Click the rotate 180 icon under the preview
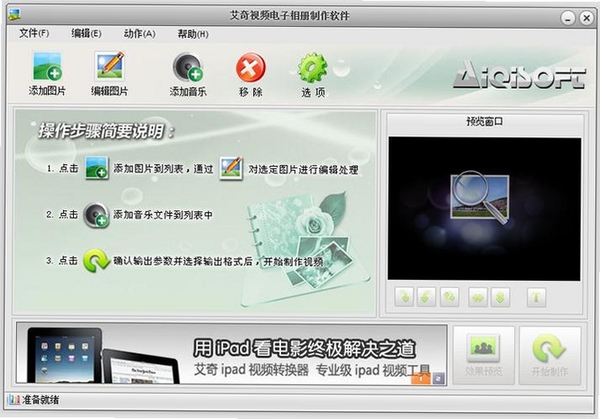 449,297
